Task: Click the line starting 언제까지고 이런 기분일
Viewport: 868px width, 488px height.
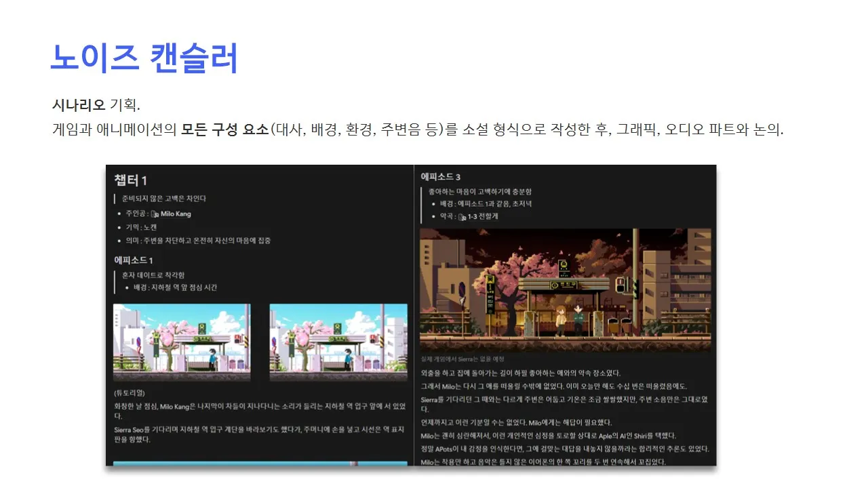Action: point(516,422)
